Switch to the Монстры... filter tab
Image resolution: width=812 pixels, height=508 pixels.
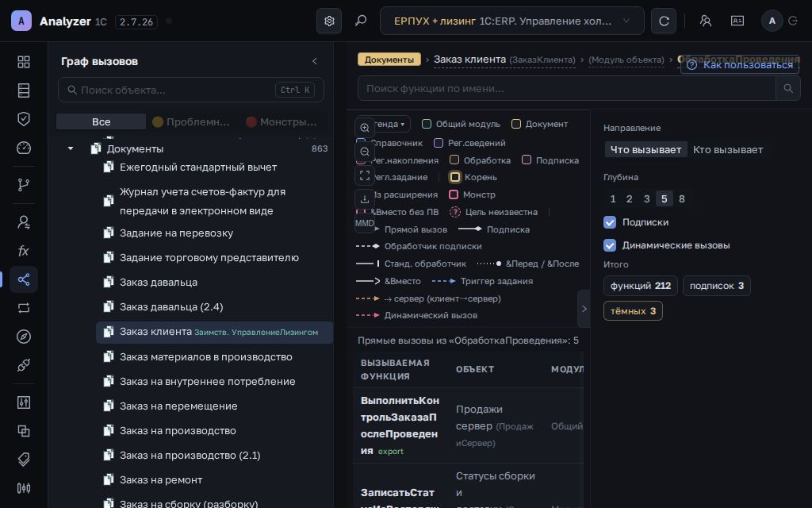pyautogui.click(x=282, y=121)
